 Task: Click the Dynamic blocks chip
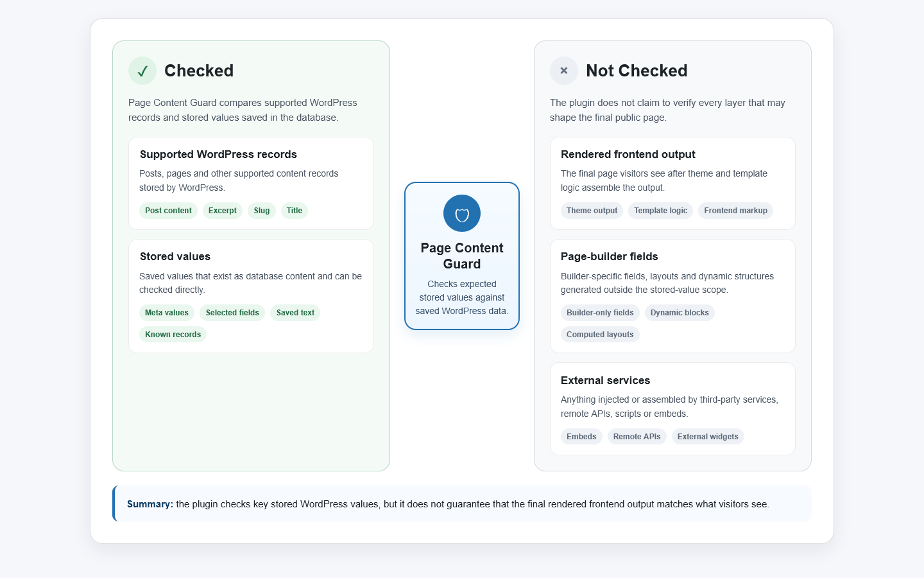[680, 313]
